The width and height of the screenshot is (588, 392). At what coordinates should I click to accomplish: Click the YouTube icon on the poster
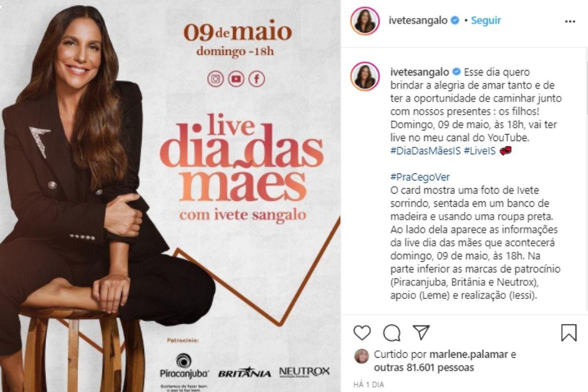tap(236, 78)
